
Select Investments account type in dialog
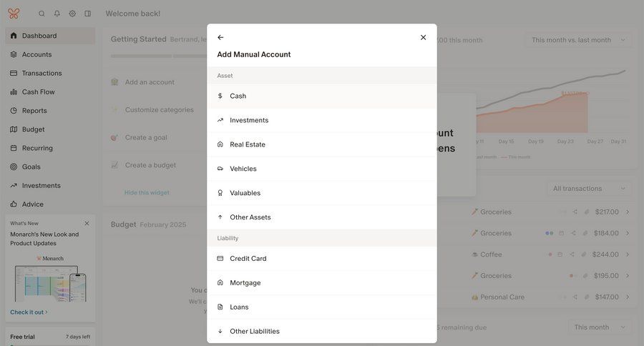click(322, 120)
